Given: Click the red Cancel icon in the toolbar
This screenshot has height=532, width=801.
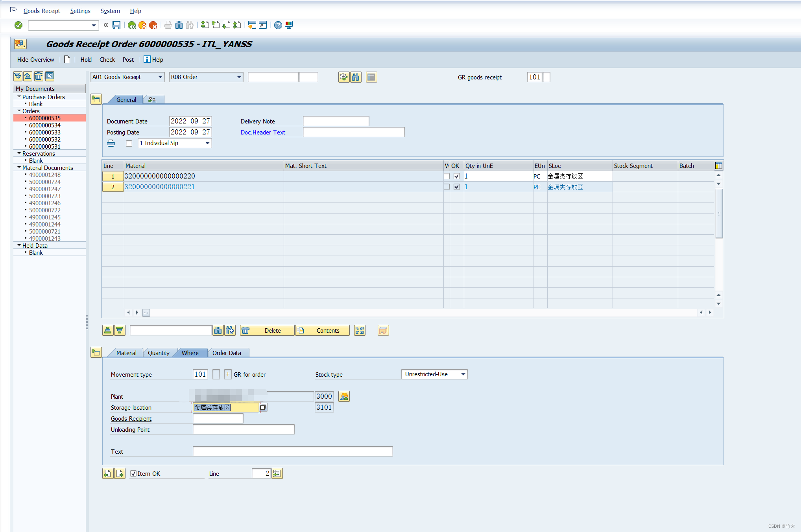Looking at the screenshot, I should 153,25.
